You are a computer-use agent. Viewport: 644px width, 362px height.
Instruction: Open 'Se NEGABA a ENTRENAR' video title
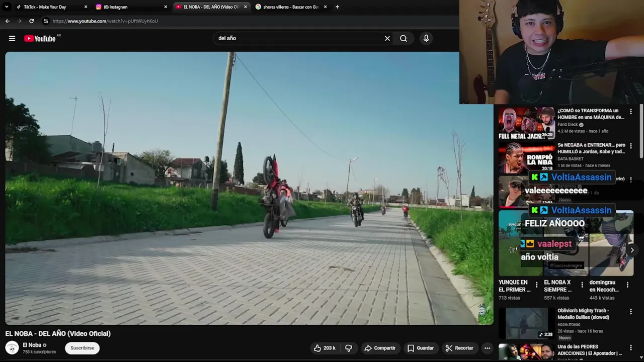coord(591,148)
